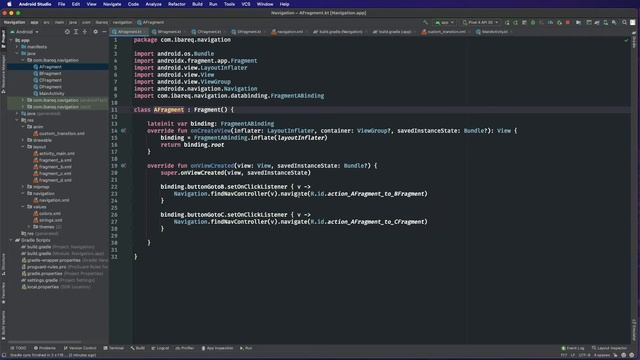This screenshot has width=640, height=360.
Task: Click action_AFragment_to_BFragment in the code
Action: tap(376, 194)
